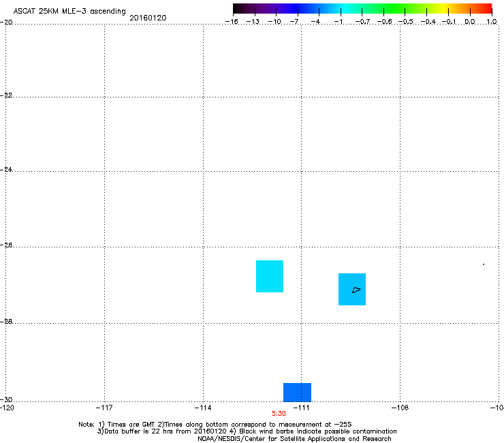Click the cyan data square near -112 longitude
The width and height of the screenshot is (504, 443).
[269, 276]
